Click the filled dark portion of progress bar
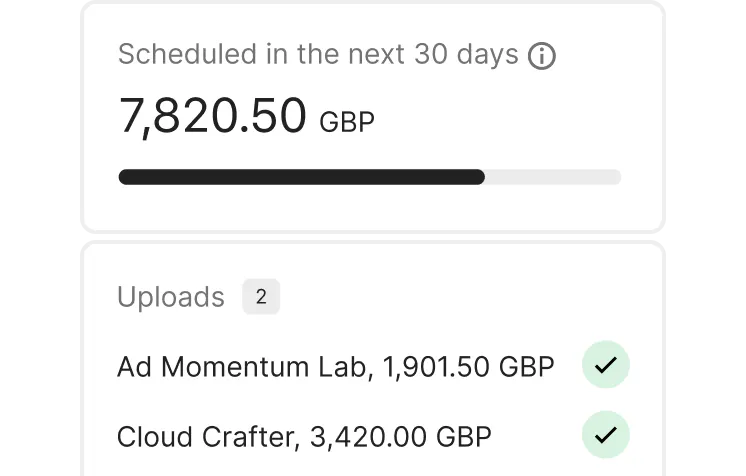The width and height of the screenshot is (746, 476). 300,177
